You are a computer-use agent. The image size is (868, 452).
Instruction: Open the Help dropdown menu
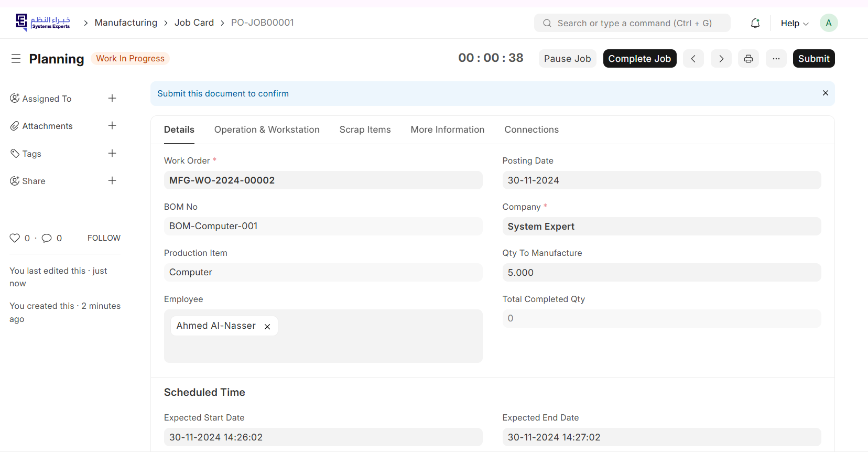point(794,23)
